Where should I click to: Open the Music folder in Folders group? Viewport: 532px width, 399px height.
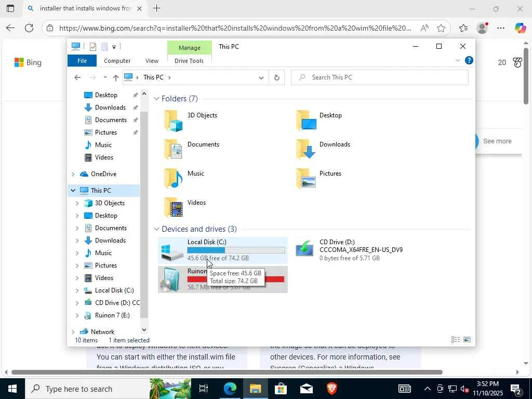tap(174, 179)
